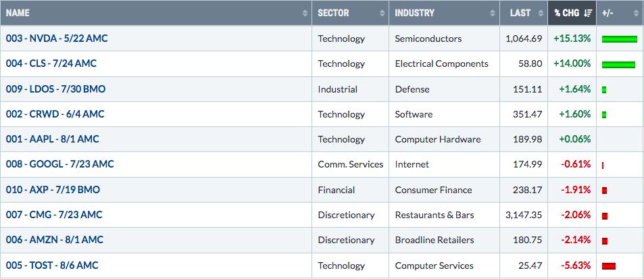
Task: Open the 001 - AAPL - 8/1 AMC link
Action: point(53,139)
